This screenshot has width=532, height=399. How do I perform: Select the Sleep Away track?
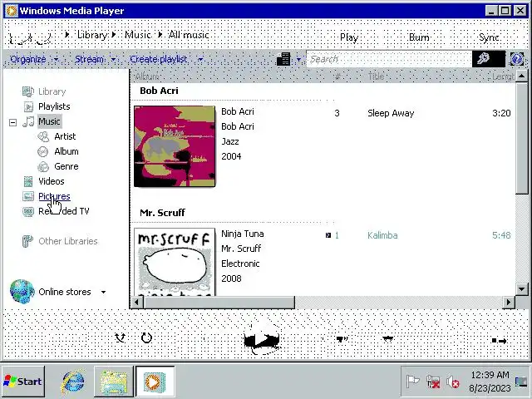point(391,113)
